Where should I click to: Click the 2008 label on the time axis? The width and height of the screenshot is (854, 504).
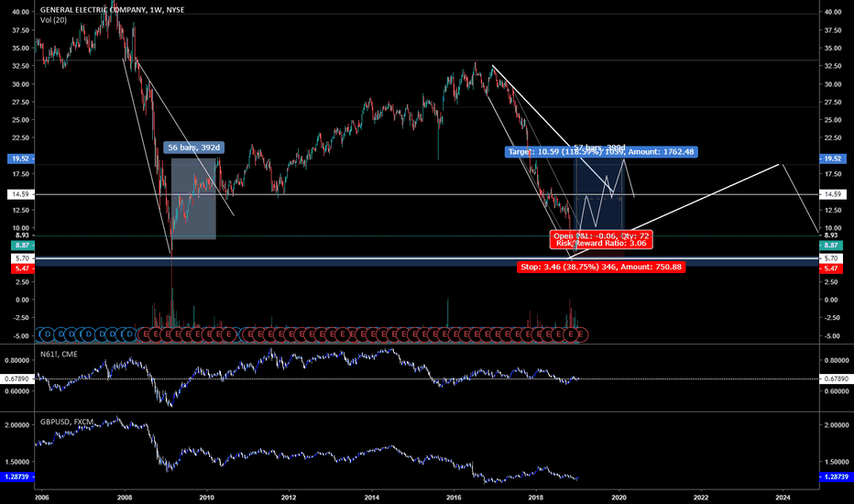pos(125,498)
